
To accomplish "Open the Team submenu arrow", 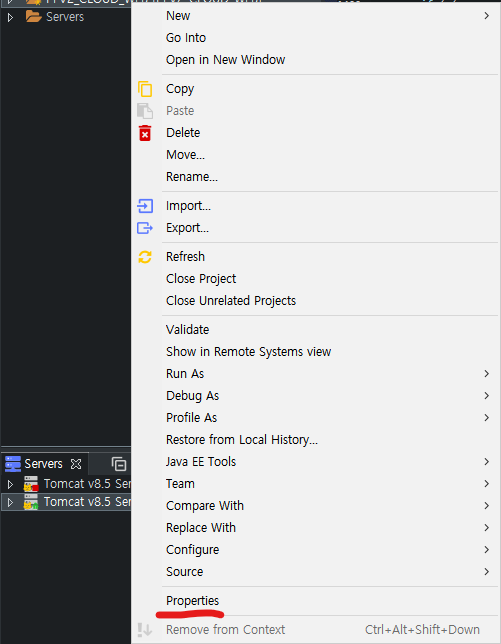I will 487,484.
